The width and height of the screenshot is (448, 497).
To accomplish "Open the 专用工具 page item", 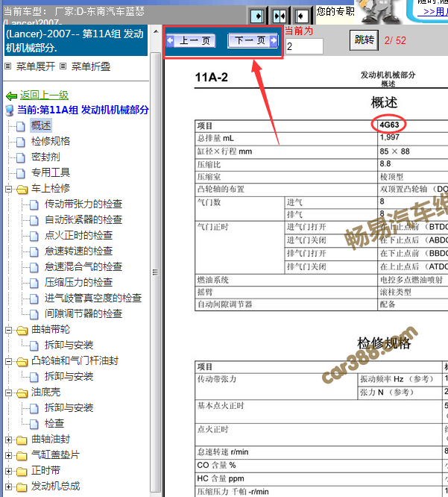I will [x=51, y=172].
